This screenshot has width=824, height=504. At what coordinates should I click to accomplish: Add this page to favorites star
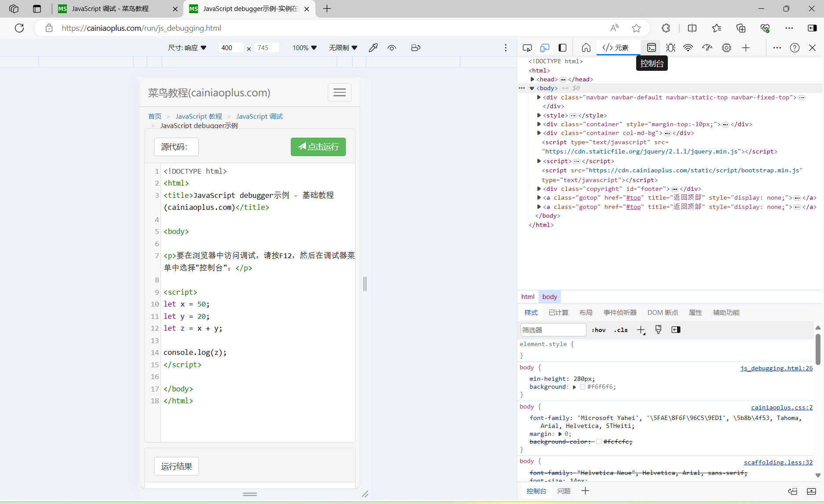coord(636,28)
